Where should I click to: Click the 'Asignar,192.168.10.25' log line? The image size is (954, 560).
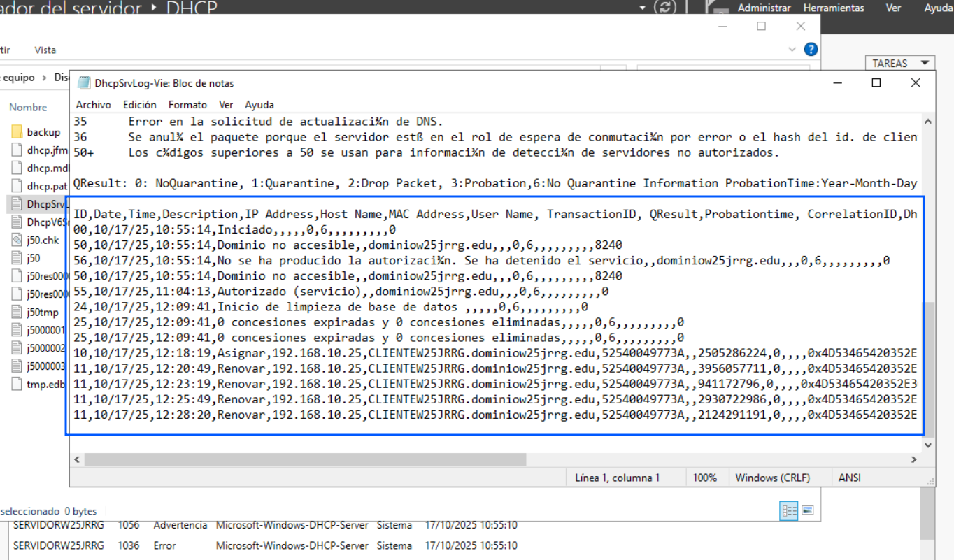[x=494, y=352]
